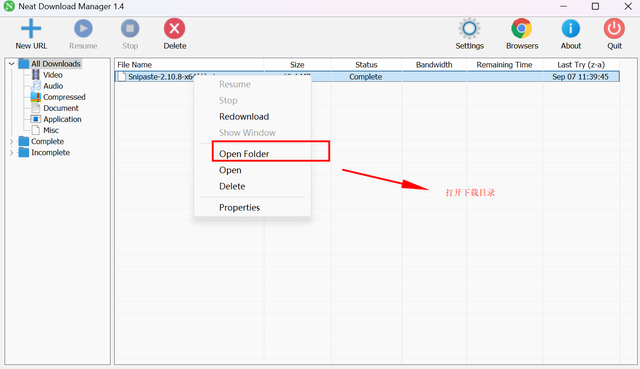Click the red Delete toolbar icon
The height and width of the screenshot is (369, 640).
pyautogui.click(x=175, y=29)
